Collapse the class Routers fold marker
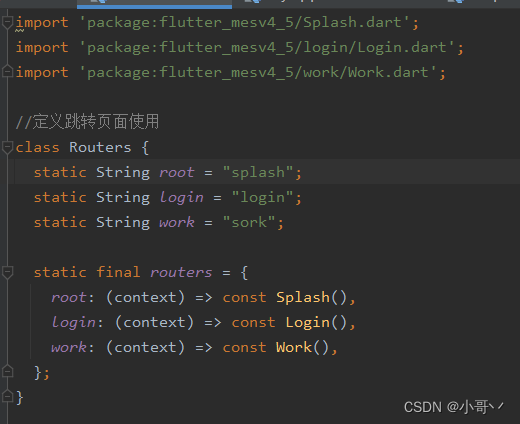Screen dimensions: 520x424 pos(7,147)
